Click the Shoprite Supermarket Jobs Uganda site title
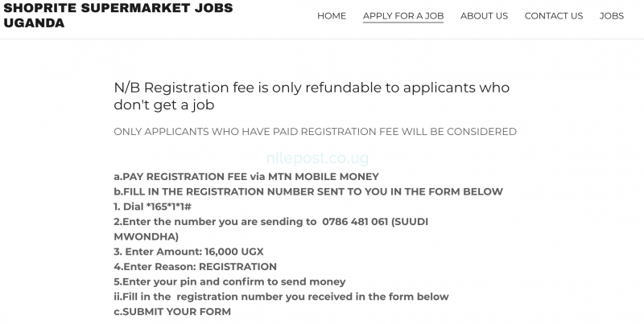The image size is (644, 324). [118, 15]
